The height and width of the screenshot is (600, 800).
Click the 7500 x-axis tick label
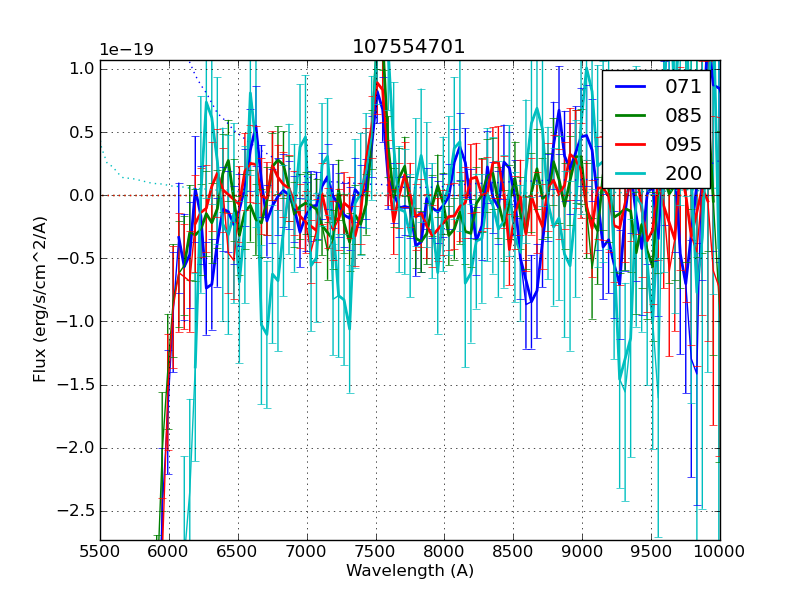coord(376,551)
